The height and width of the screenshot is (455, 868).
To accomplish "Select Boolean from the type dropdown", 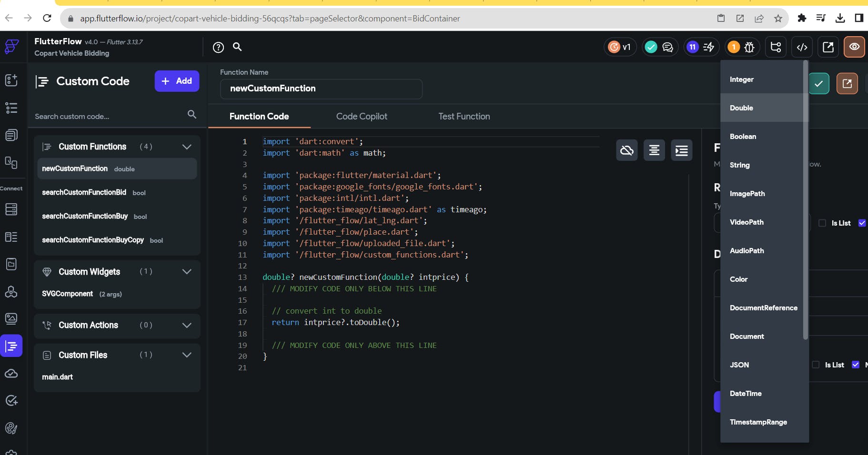I will pos(743,137).
